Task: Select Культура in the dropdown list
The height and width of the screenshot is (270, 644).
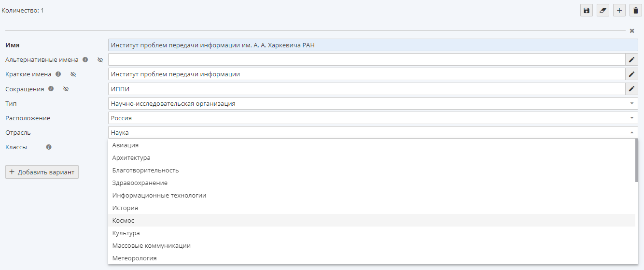Action: (x=372, y=233)
